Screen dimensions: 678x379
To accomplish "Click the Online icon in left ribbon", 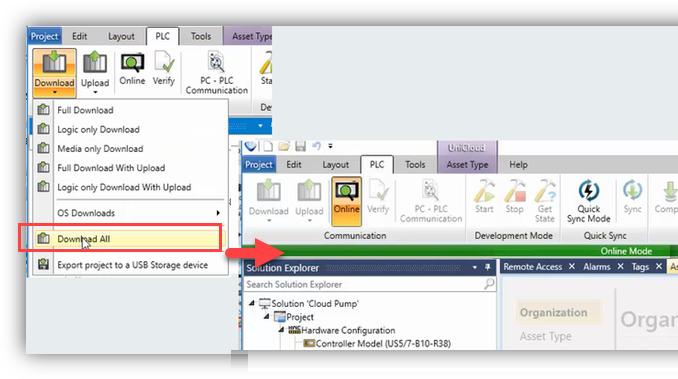I will pos(132,69).
